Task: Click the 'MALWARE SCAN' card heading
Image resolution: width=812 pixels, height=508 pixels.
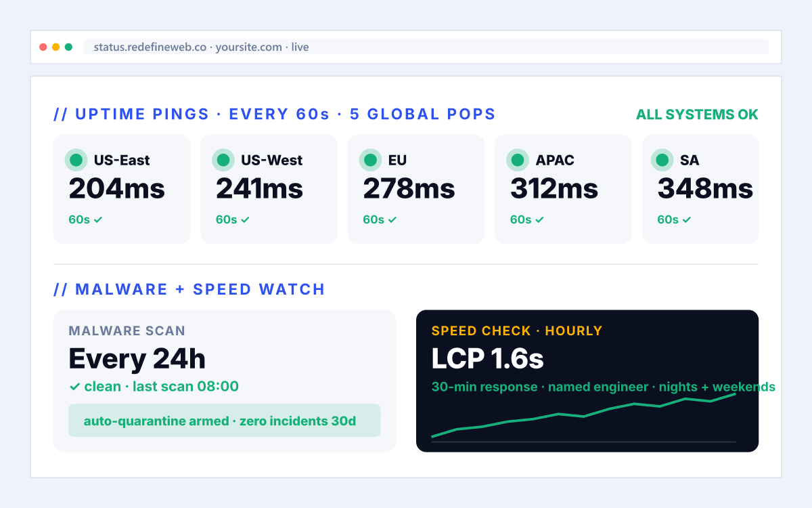Action: click(x=127, y=331)
